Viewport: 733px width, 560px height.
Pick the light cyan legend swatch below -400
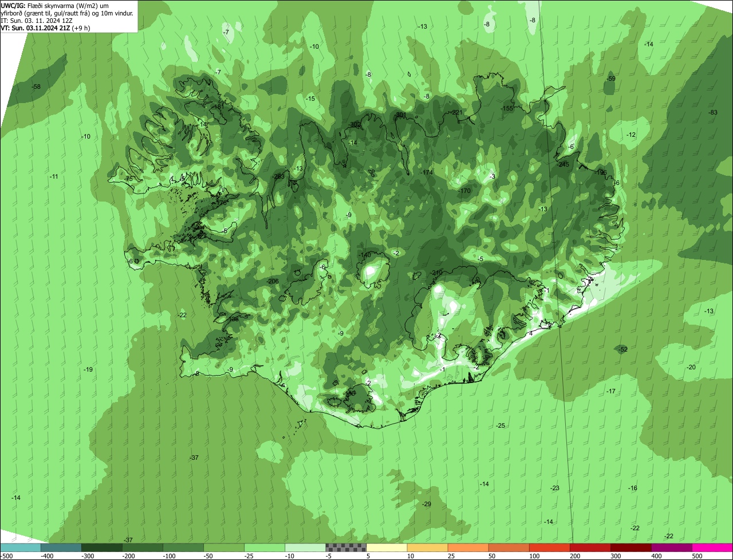[20, 547]
